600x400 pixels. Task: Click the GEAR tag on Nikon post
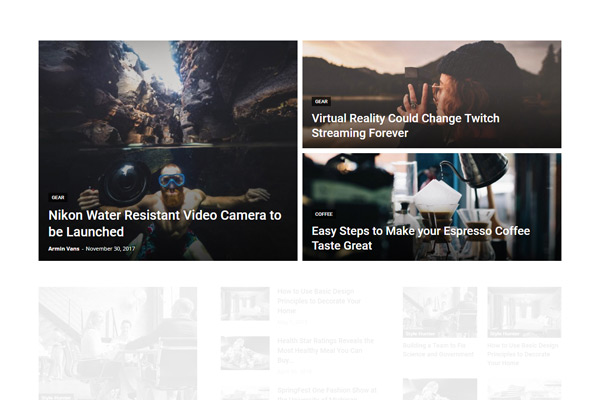click(x=58, y=198)
